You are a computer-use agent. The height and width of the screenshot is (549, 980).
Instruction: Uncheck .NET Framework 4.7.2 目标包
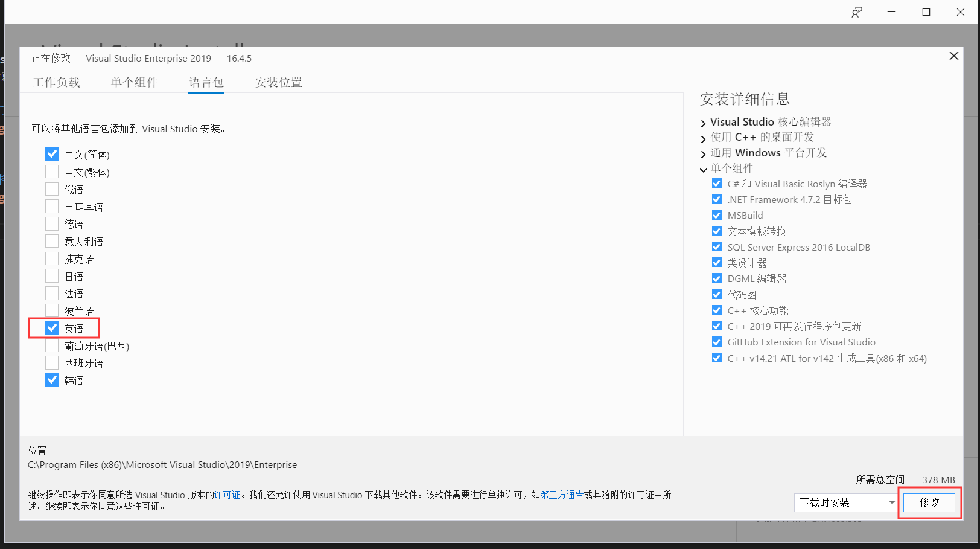tap(717, 199)
